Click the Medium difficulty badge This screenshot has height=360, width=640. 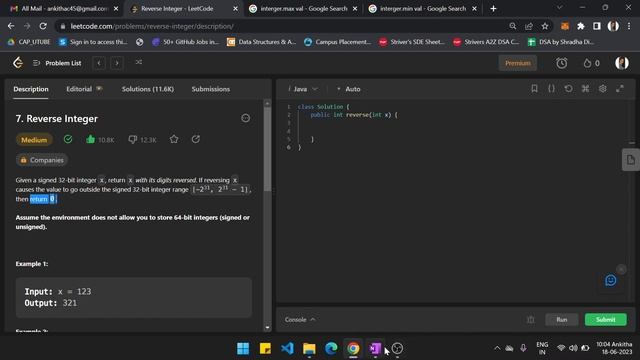(x=34, y=140)
